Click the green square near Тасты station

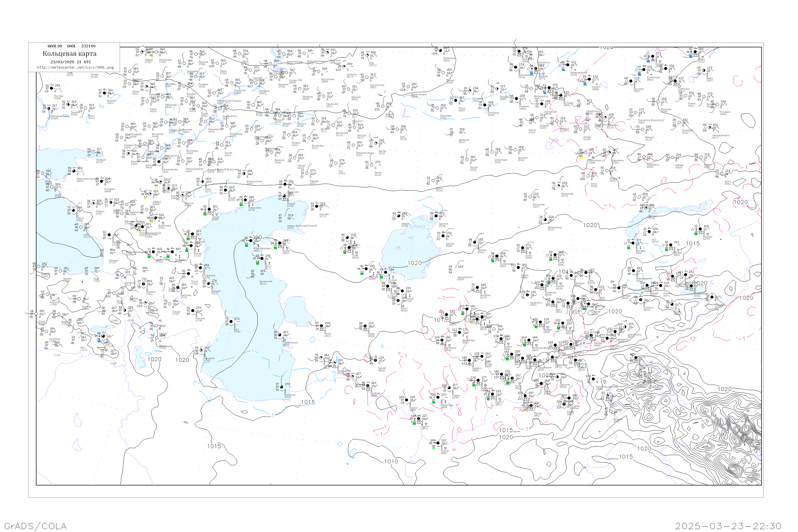point(551,260)
